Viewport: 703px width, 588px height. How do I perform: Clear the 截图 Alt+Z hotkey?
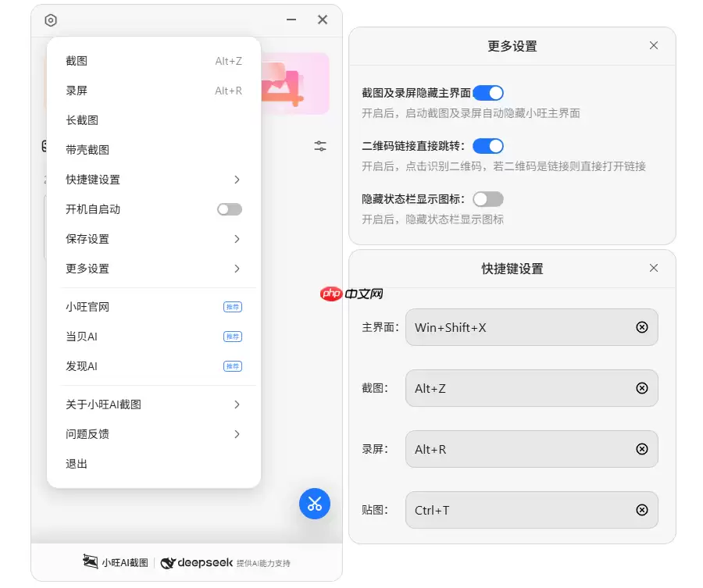tap(642, 388)
